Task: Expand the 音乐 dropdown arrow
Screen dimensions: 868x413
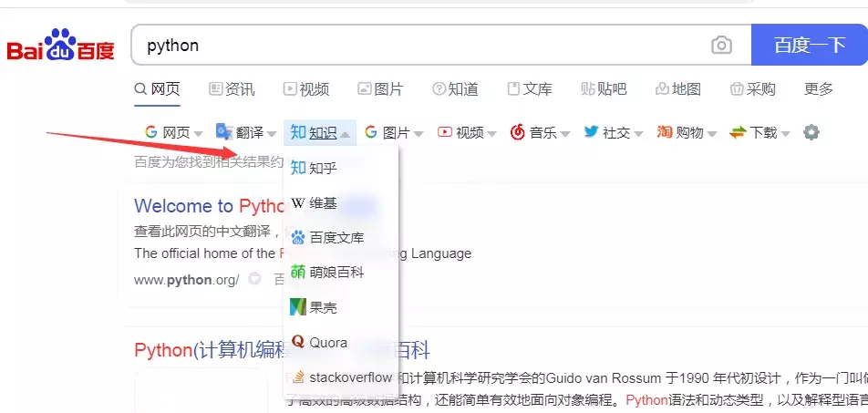Action: click(565, 133)
